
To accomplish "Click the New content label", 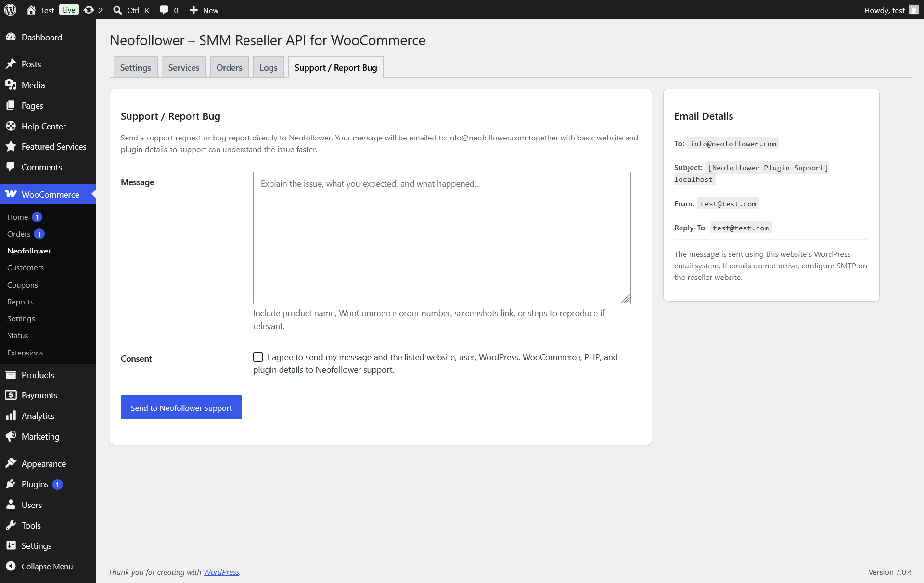I will coord(211,10).
